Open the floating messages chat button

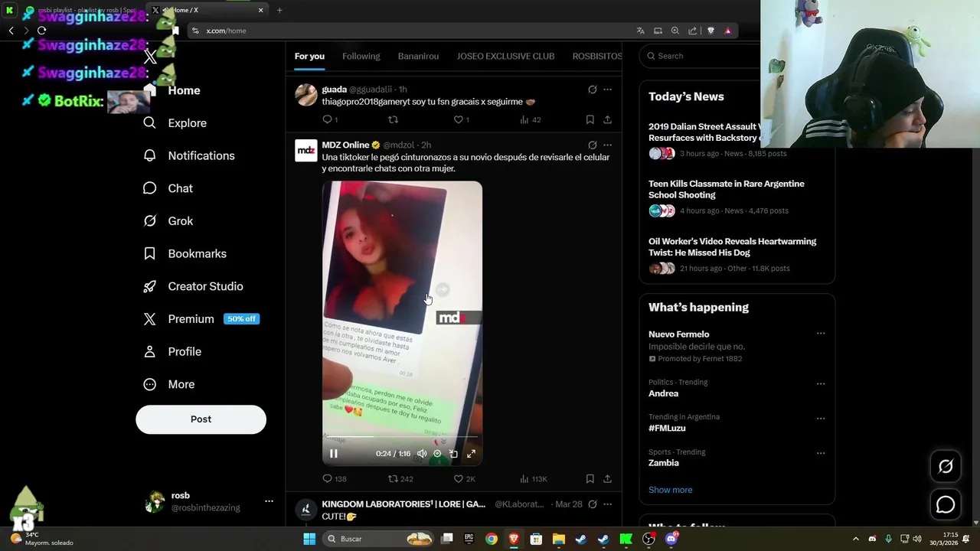click(946, 505)
